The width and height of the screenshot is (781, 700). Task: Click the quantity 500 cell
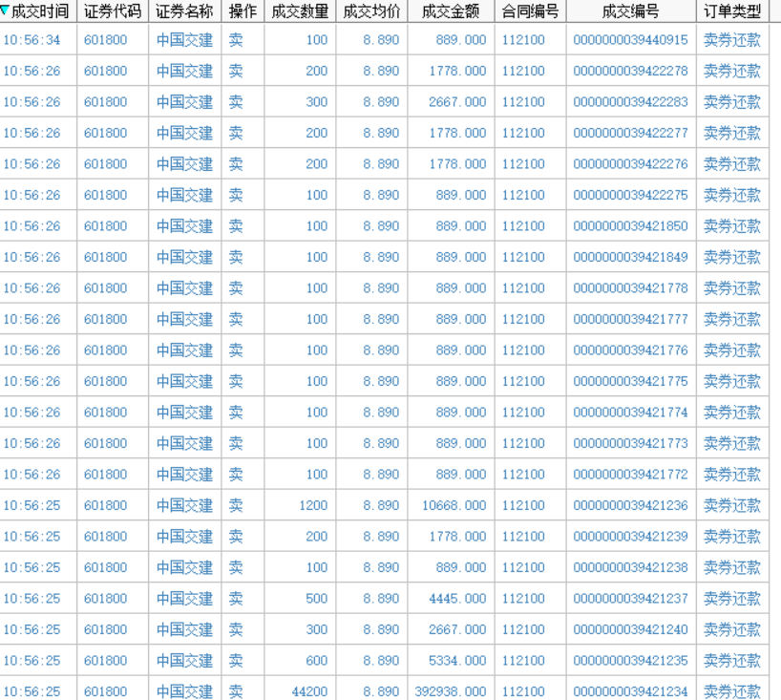click(317, 599)
